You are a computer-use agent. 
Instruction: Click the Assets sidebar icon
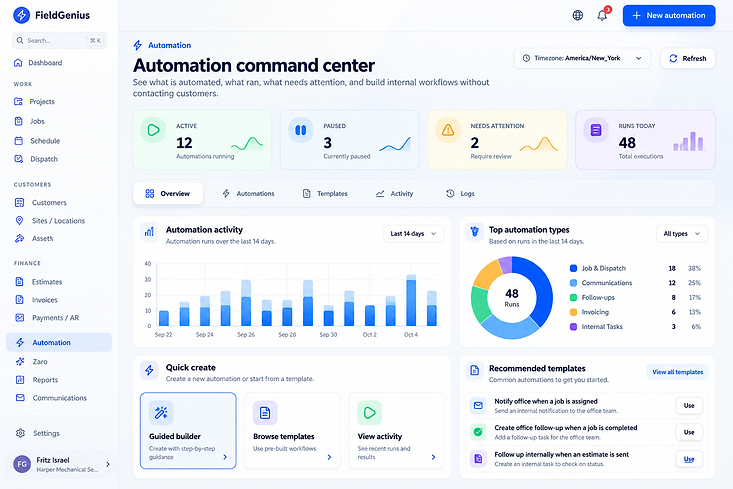19,238
